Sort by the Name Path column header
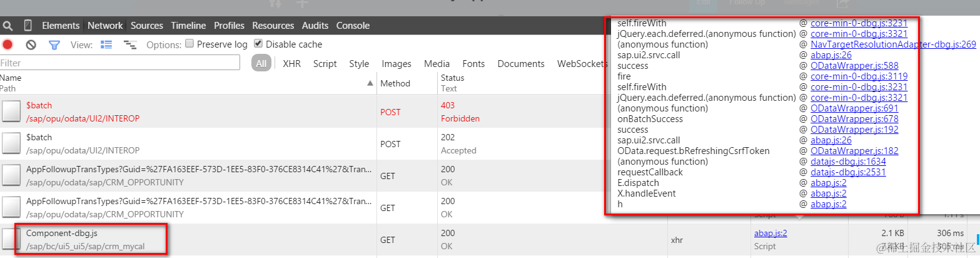 pos(188,83)
